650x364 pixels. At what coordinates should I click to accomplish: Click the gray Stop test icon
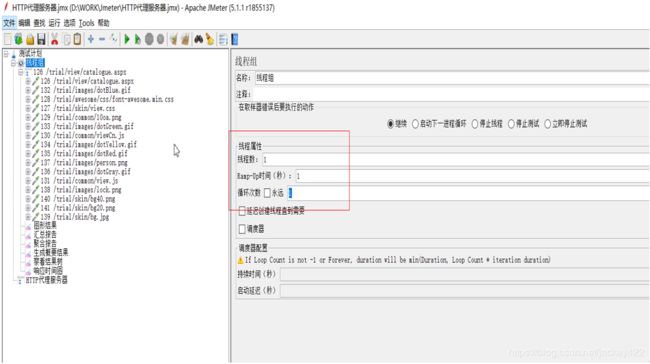149,39
